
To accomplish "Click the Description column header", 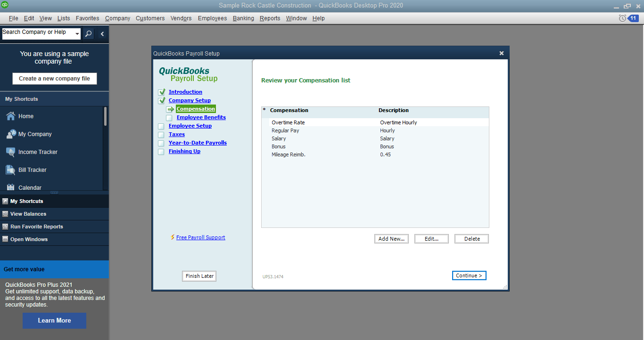I will pos(394,110).
